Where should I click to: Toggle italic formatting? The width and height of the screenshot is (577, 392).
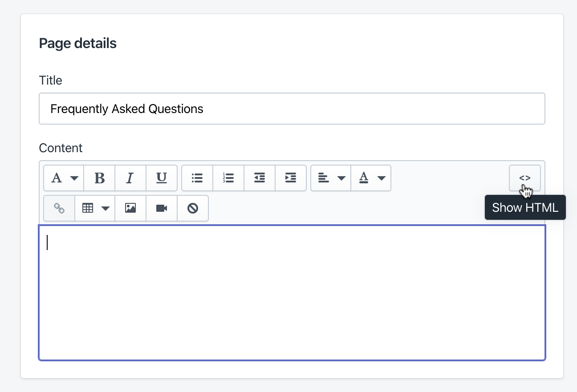(130, 178)
